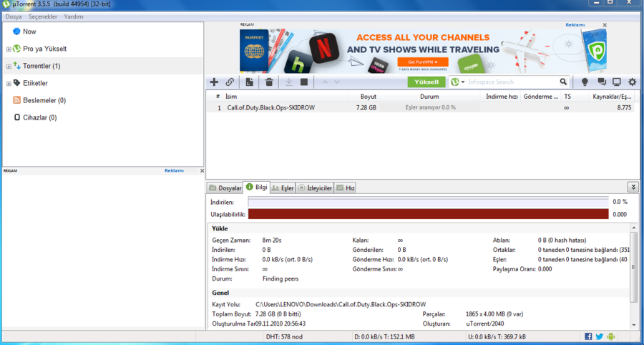Sort by İsim column header
The image size is (644, 345).
[286, 97]
